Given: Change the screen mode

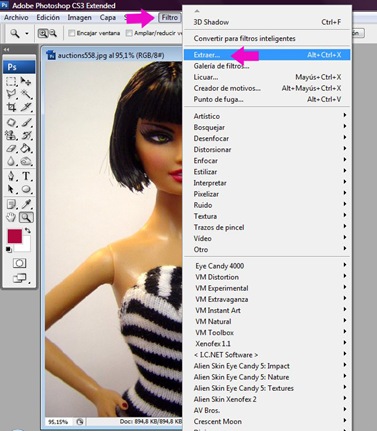Looking at the screenshot, I should click(20, 278).
